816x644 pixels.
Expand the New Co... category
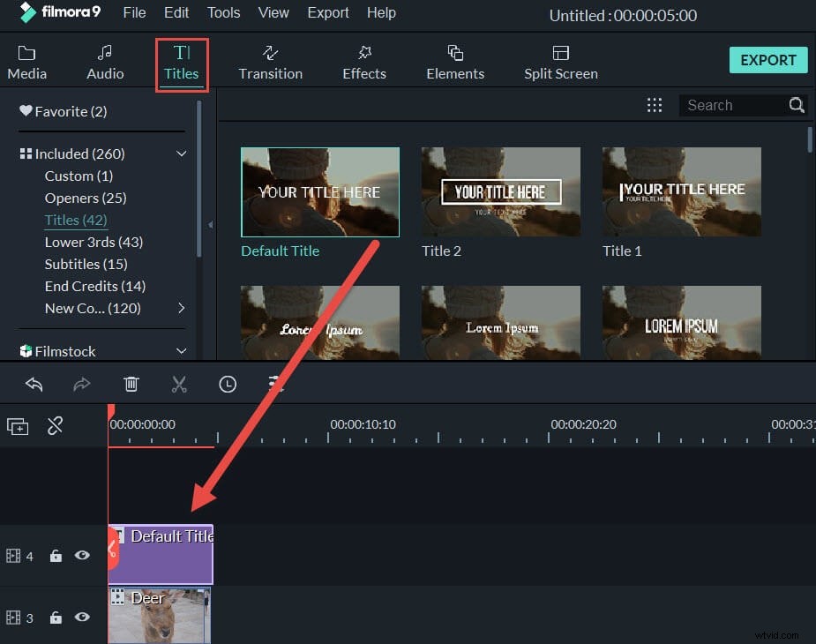coord(182,308)
